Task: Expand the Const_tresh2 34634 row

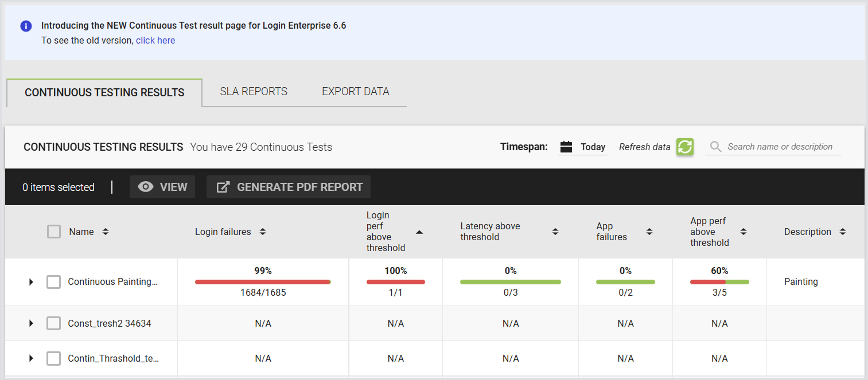Action: pyautogui.click(x=31, y=323)
